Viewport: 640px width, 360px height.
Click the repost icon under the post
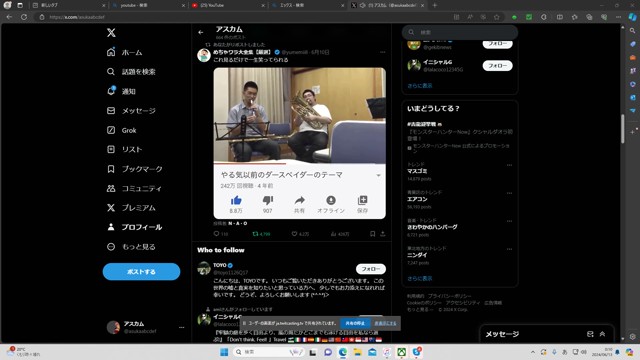pos(255,234)
